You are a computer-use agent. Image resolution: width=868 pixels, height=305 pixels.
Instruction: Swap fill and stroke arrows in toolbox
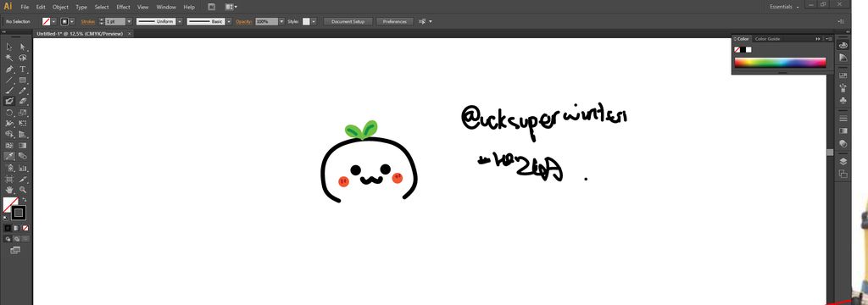(24, 200)
